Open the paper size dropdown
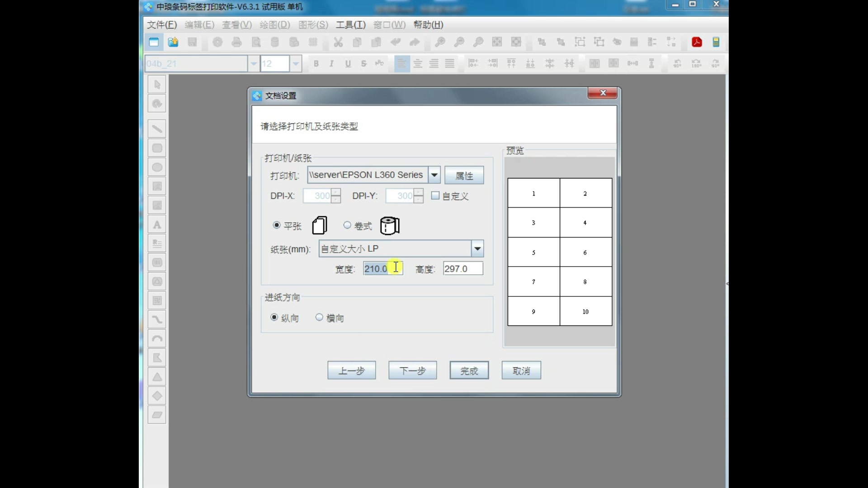Viewport: 868px width, 488px height. click(477, 249)
